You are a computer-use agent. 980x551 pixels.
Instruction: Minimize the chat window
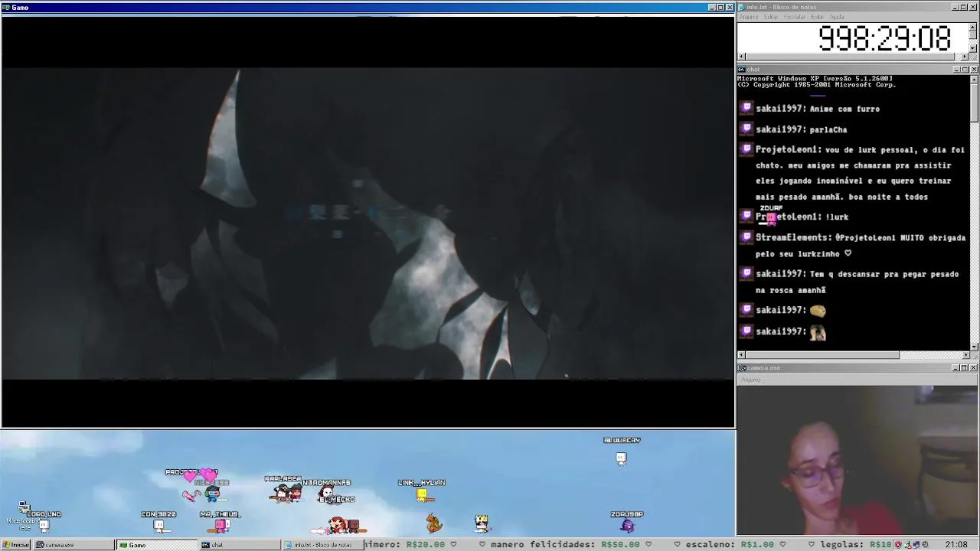(956, 70)
